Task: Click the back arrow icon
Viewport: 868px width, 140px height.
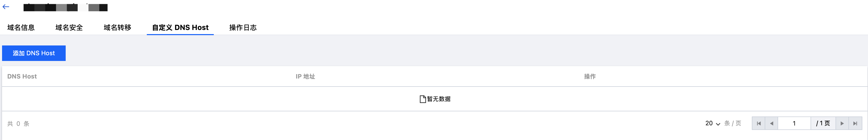Action: [6, 7]
